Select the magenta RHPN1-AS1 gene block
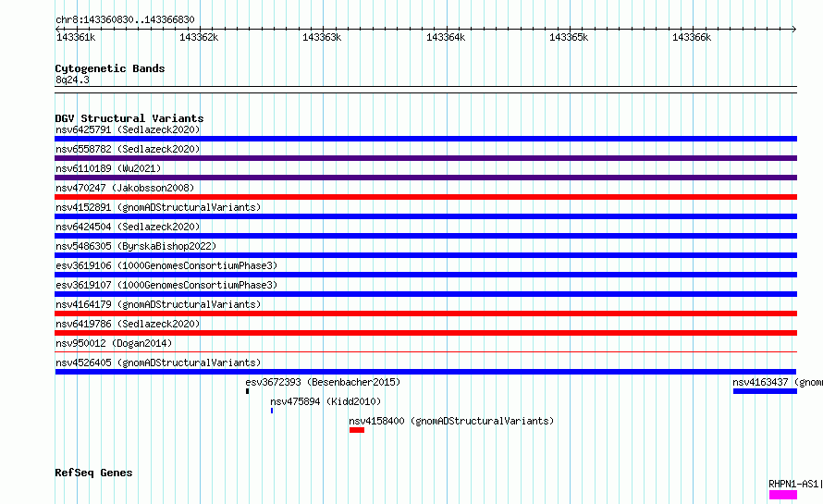The height and width of the screenshot is (504, 823). tap(783, 495)
